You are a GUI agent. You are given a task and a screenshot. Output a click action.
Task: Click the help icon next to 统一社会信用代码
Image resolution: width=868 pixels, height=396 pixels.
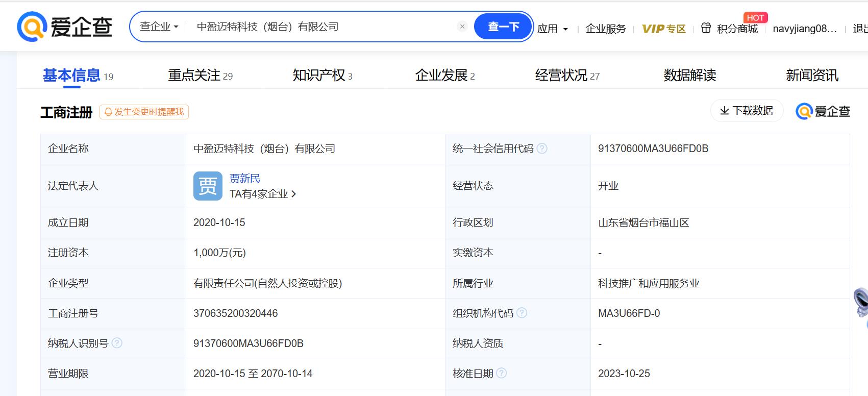coord(542,148)
